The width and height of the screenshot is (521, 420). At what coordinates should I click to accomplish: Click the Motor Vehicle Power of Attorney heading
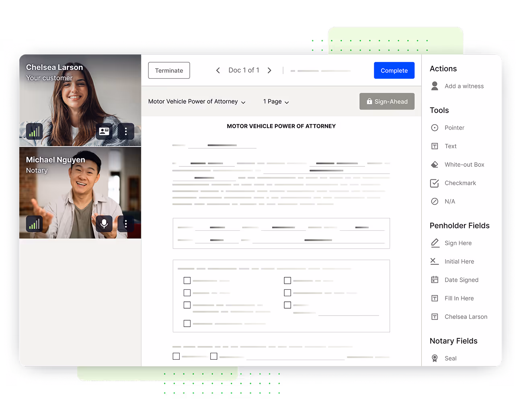pos(281,126)
